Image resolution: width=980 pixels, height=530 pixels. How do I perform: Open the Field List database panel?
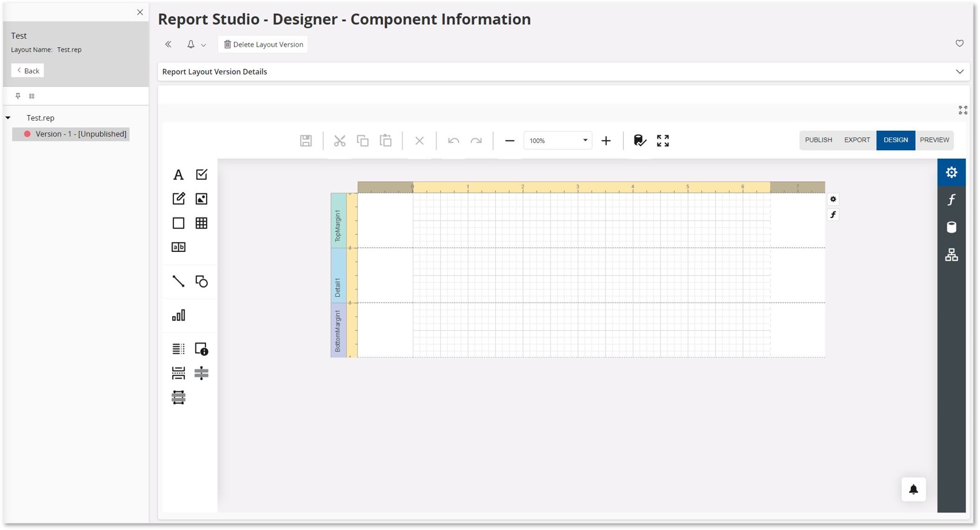click(x=952, y=227)
